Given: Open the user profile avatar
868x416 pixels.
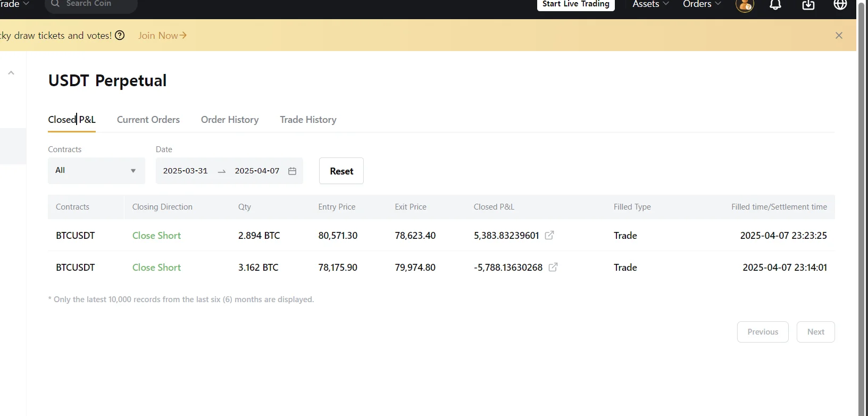Looking at the screenshot, I should (745, 5).
